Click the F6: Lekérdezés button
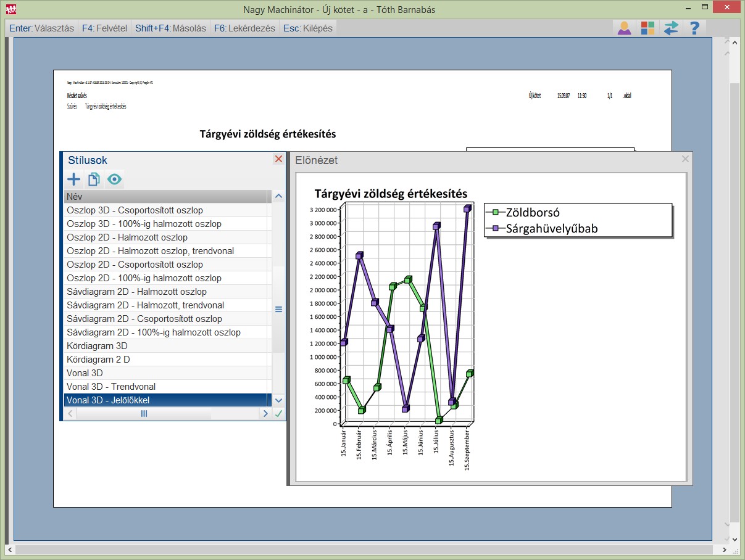Screen dimensions: 745x560 [x=244, y=28]
